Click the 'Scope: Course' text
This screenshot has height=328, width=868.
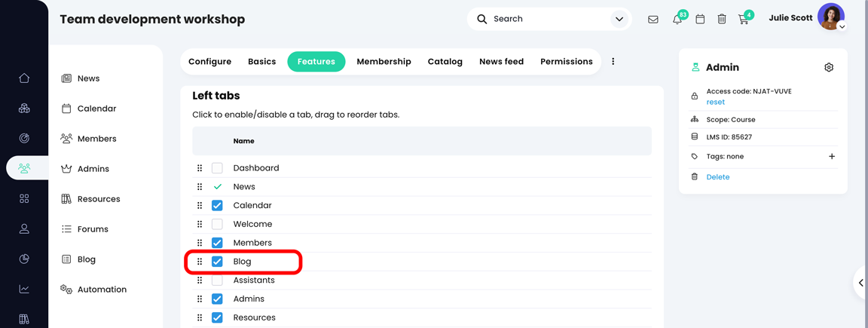point(731,120)
